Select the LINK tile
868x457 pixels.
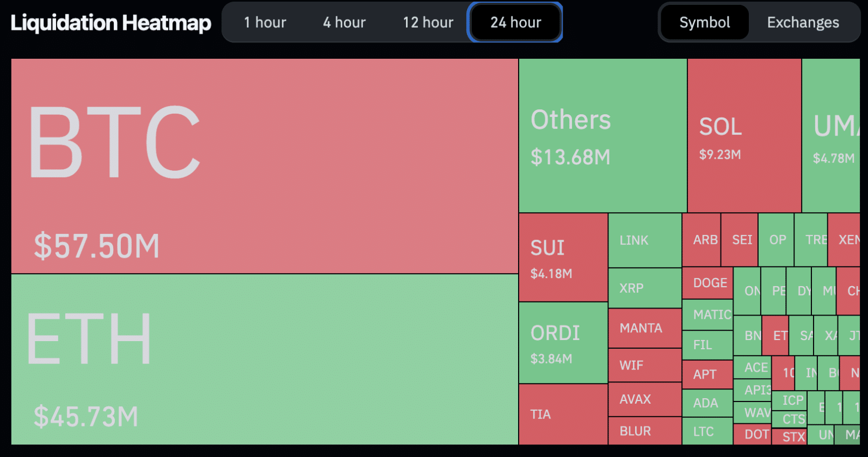(645, 240)
